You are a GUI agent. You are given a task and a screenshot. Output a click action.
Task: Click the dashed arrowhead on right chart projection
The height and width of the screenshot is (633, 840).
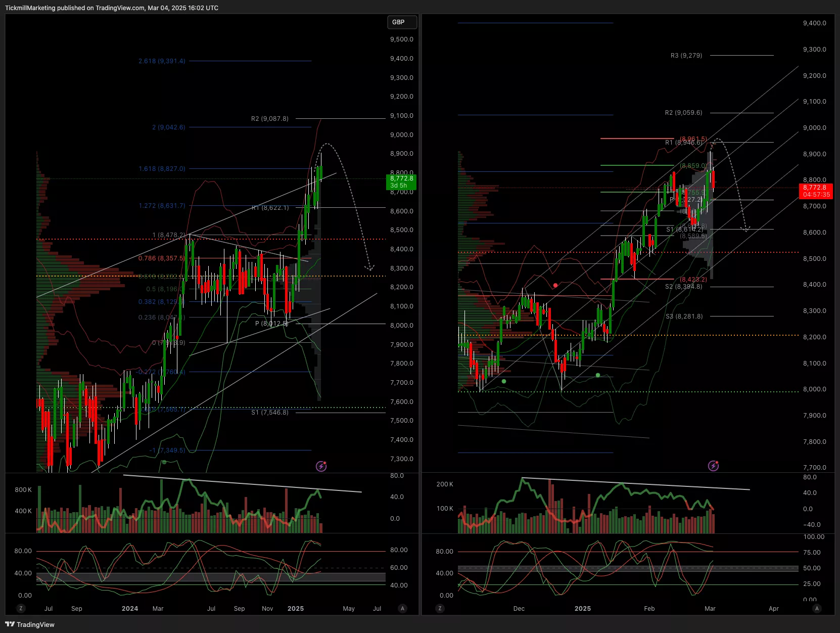click(745, 229)
